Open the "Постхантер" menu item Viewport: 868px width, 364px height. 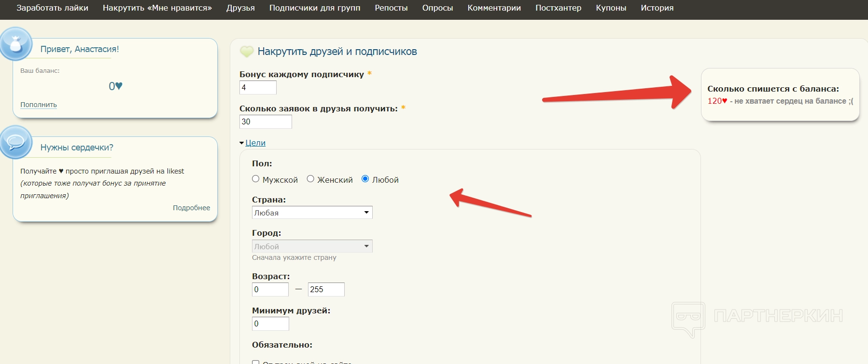point(558,8)
